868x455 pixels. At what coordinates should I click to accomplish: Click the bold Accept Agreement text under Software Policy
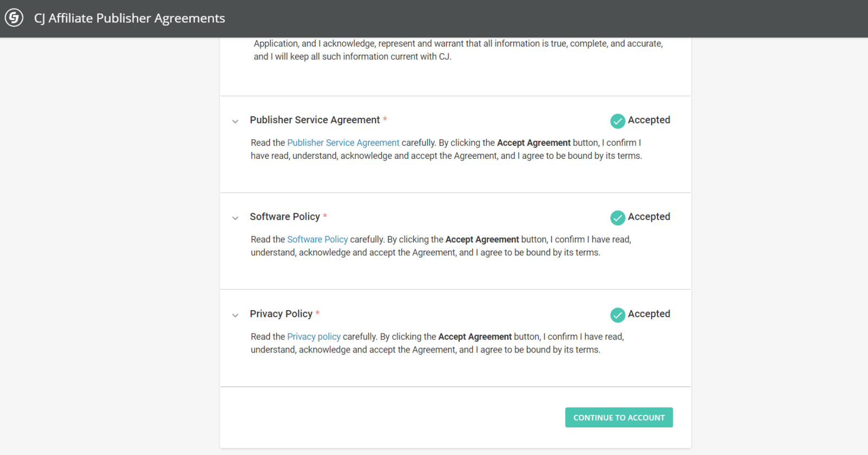point(482,239)
